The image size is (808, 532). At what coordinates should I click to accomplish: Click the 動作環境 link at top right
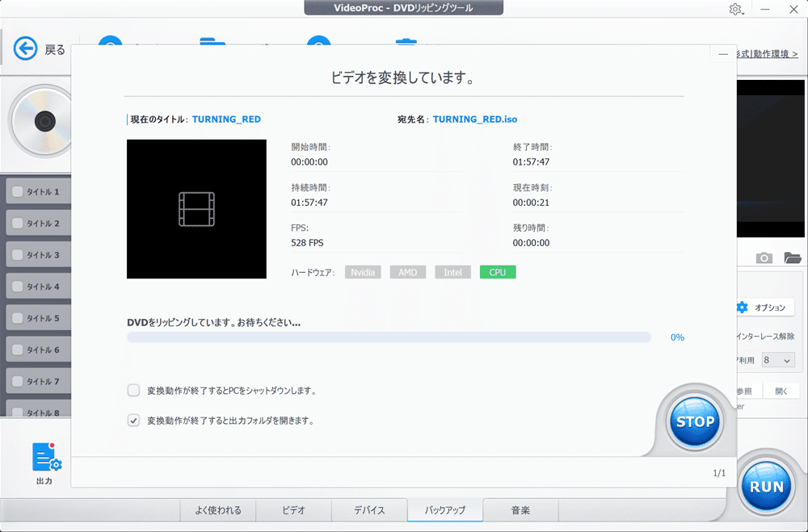pos(774,54)
